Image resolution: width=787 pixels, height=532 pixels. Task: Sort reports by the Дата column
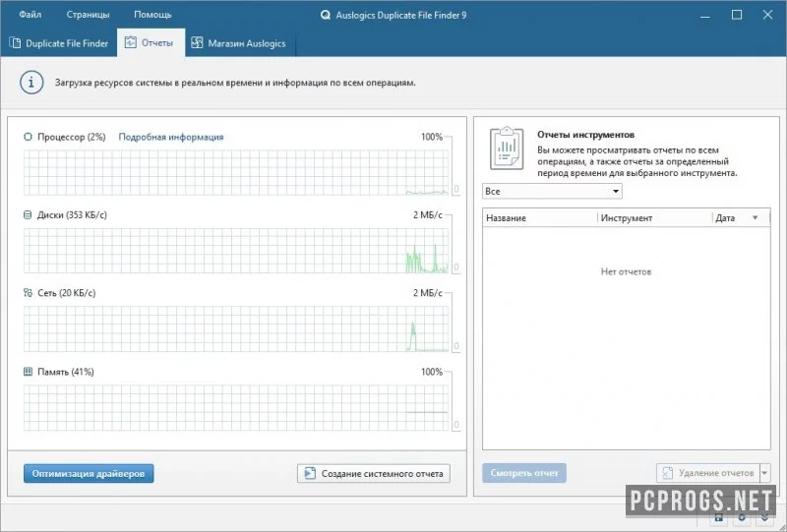click(x=741, y=218)
